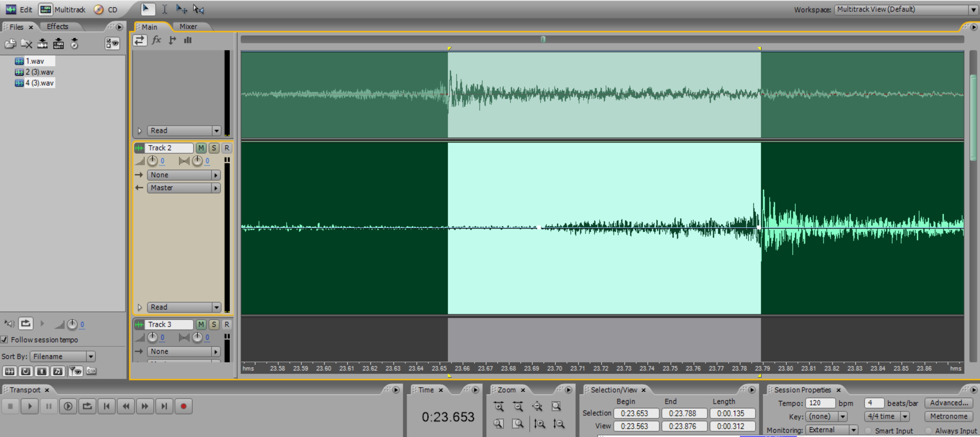The height and width of the screenshot is (437, 980).
Task: Switch to the Mixer tab
Action: [188, 27]
